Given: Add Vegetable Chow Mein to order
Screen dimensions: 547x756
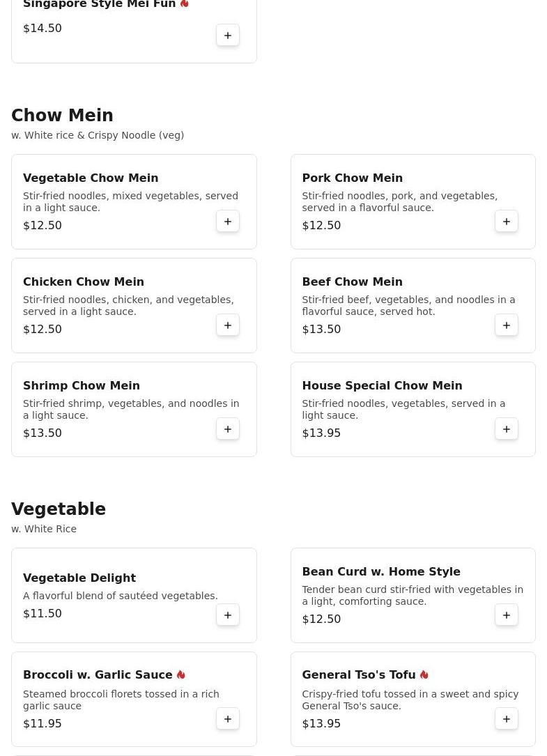Looking at the screenshot, I should pos(228,222).
